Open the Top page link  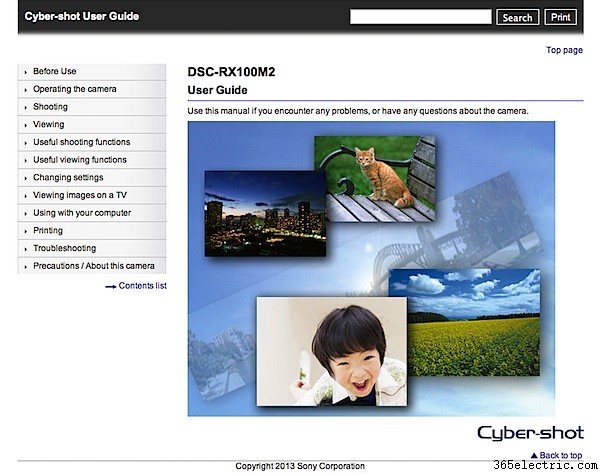pyautogui.click(x=564, y=50)
